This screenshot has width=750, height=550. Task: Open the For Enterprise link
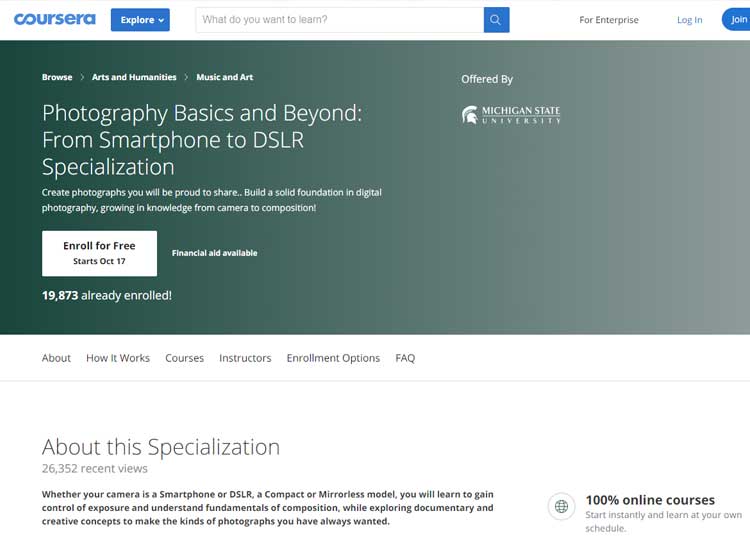tap(608, 20)
